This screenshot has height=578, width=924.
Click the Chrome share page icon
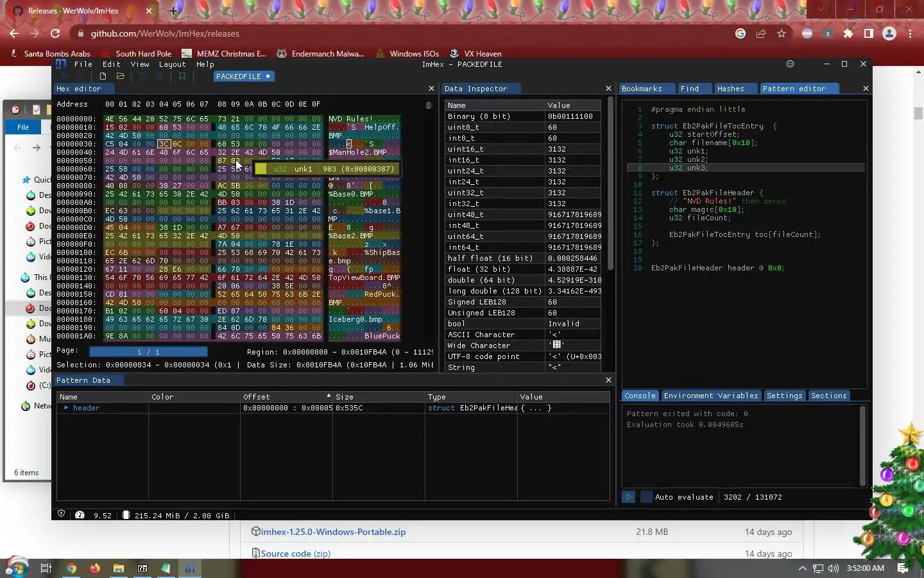click(761, 33)
